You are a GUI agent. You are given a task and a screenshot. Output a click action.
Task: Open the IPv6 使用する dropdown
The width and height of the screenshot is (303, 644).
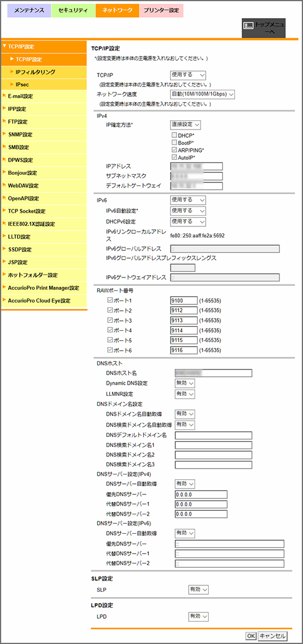click(x=188, y=200)
